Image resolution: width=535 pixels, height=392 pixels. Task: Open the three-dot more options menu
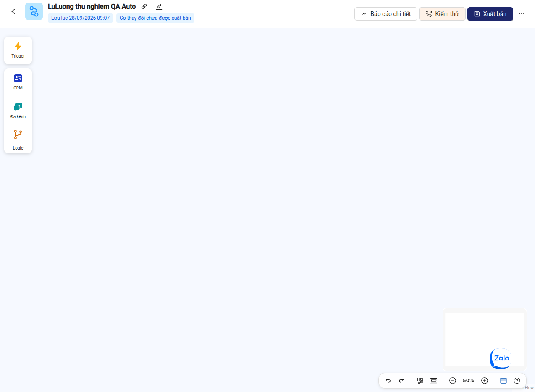click(522, 14)
